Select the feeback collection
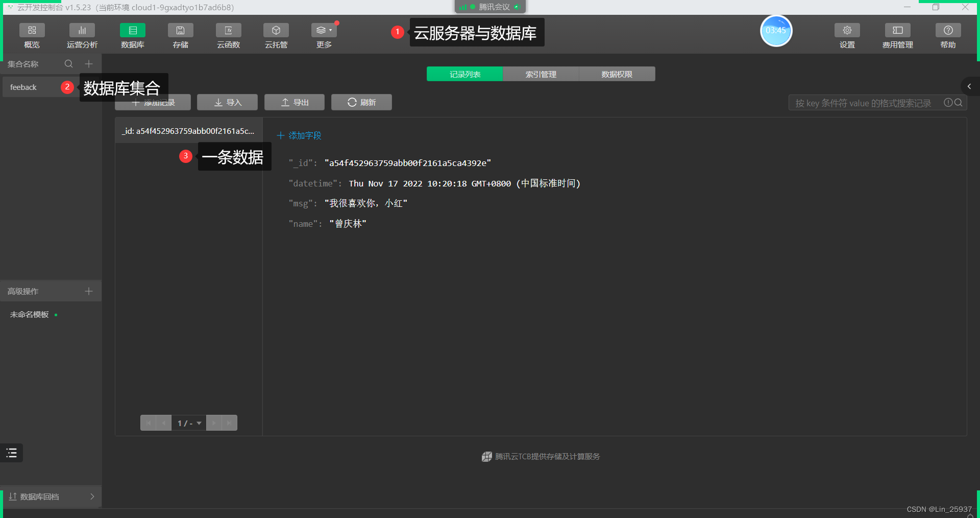This screenshot has width=980, height=518. tap(23, 87)
